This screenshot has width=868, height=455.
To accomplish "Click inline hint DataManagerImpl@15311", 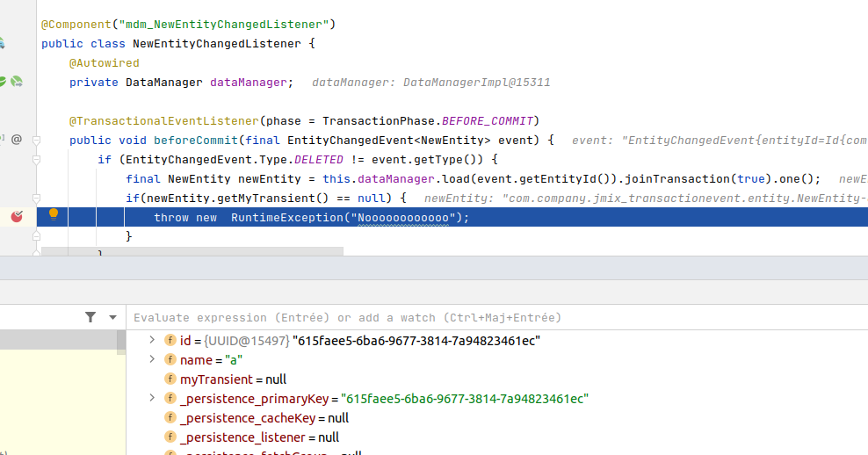I will tap(477, 83).
